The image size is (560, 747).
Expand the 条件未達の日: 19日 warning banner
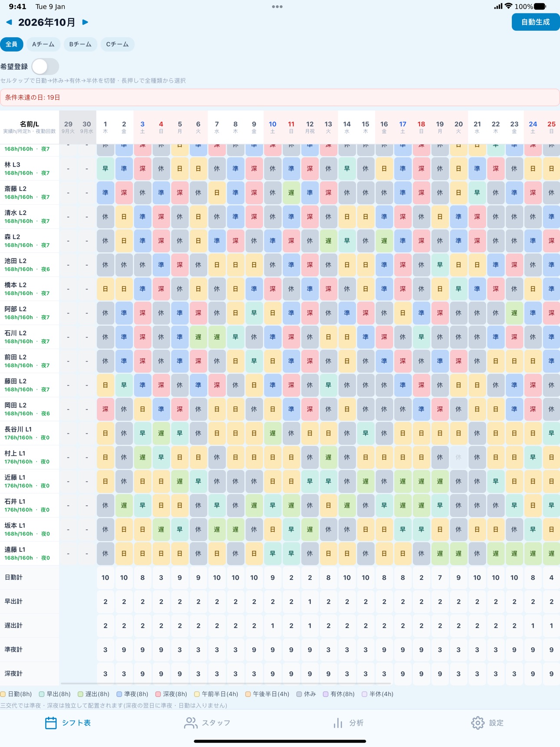[x=280, y=97]
